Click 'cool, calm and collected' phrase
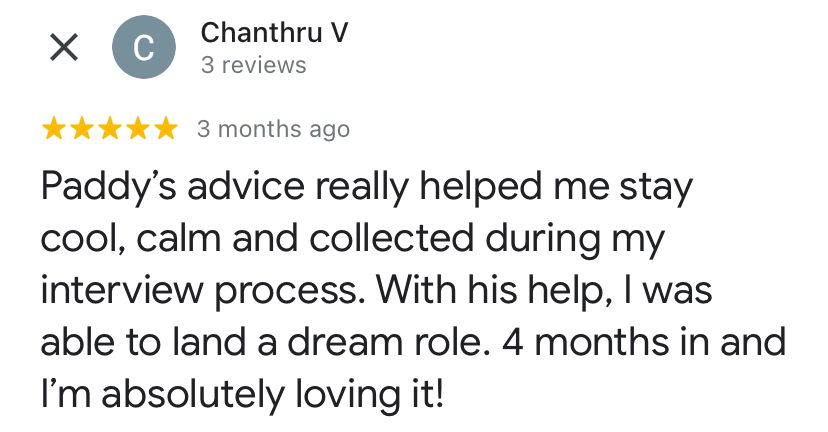The height and width of the screenshot is (432, 828). click(x=258, y=241)
